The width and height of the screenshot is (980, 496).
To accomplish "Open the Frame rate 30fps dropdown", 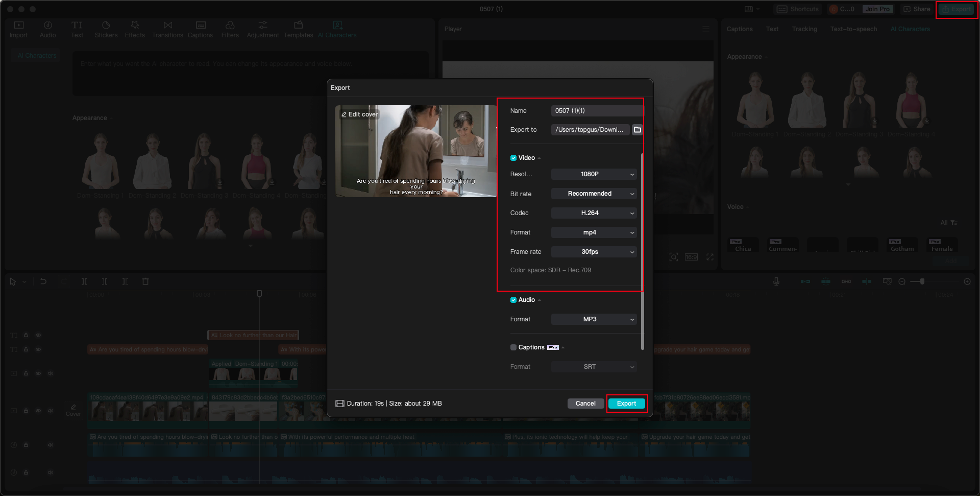I will tap(594, 252).
